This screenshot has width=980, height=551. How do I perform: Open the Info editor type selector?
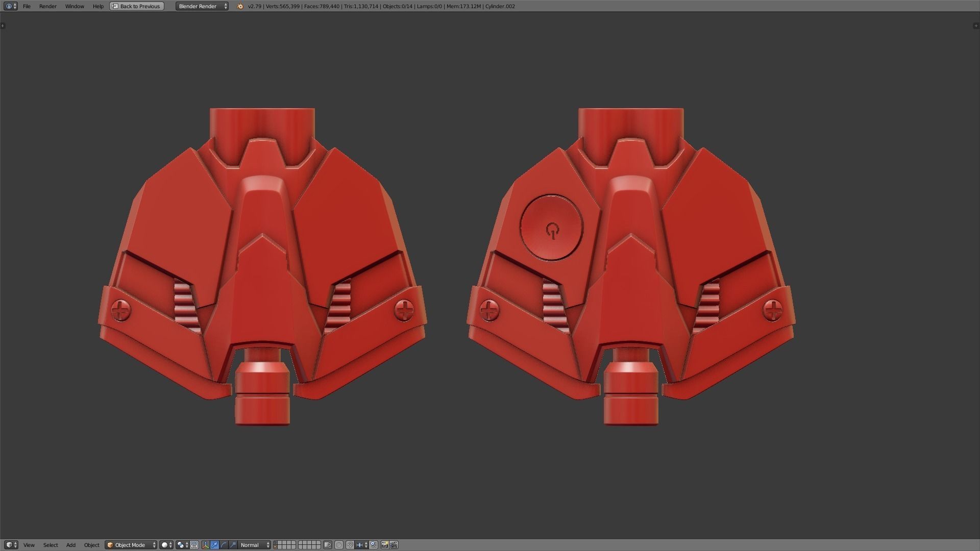pos(11,6)
